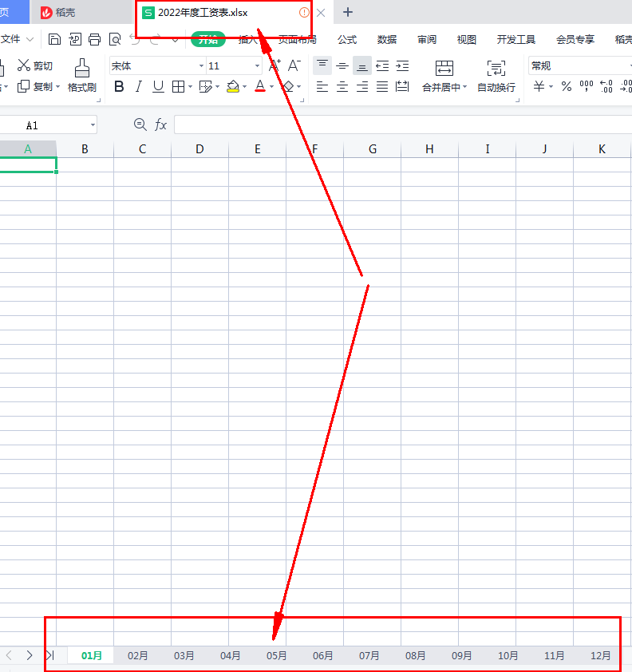
Task: Click the formula bar input field
Action: click(x=403, y=125)
